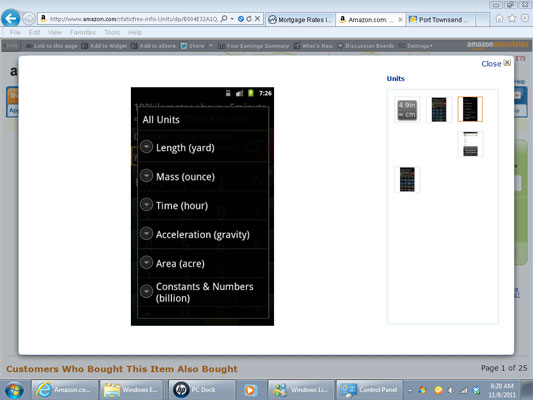Image resolution: width=533 pixels, height=400 pixels.
Task: Open the media player taskbar icon
Action: [x=251, y=390]
